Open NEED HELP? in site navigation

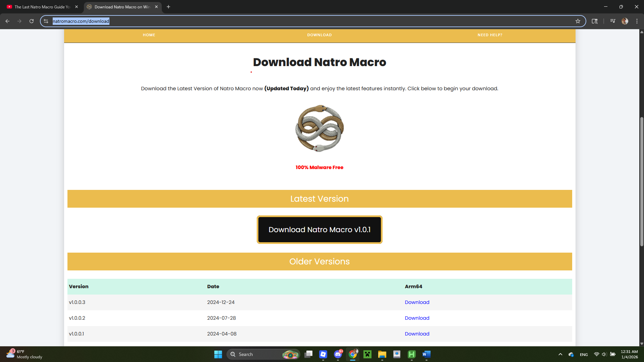[x=490, y=35]
